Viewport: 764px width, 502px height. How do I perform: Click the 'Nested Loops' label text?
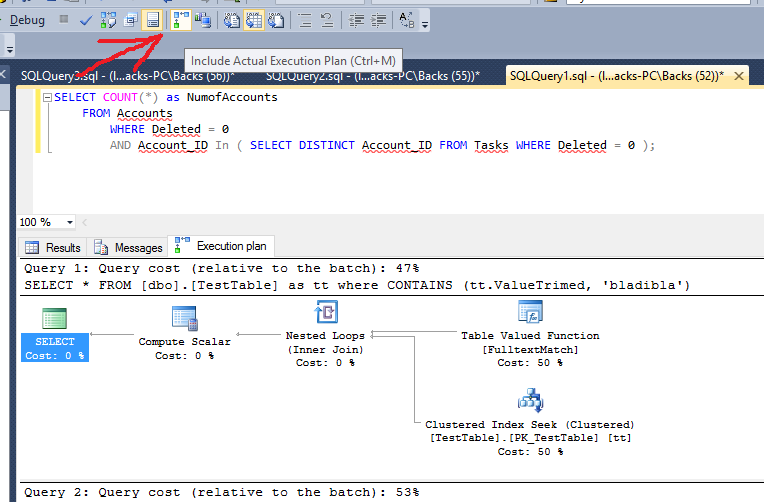point(325,336)
